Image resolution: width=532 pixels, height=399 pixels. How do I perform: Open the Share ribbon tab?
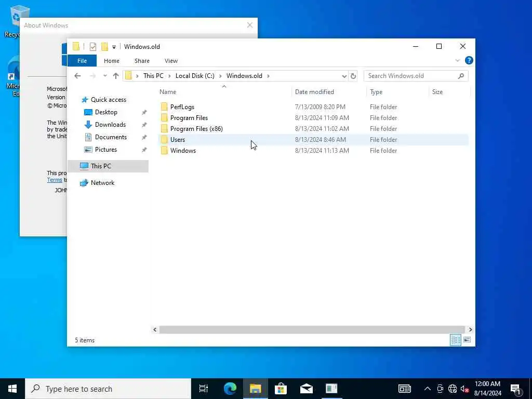[x=142, y=61]
